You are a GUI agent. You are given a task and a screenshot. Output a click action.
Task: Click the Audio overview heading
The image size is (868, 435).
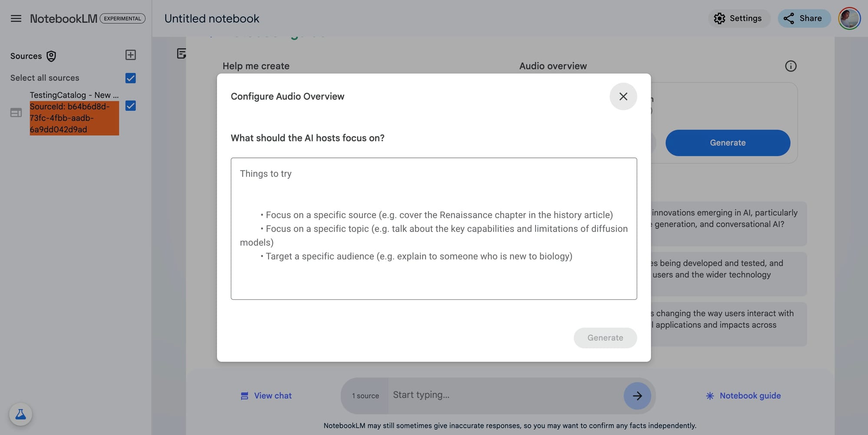pos(553,66)
